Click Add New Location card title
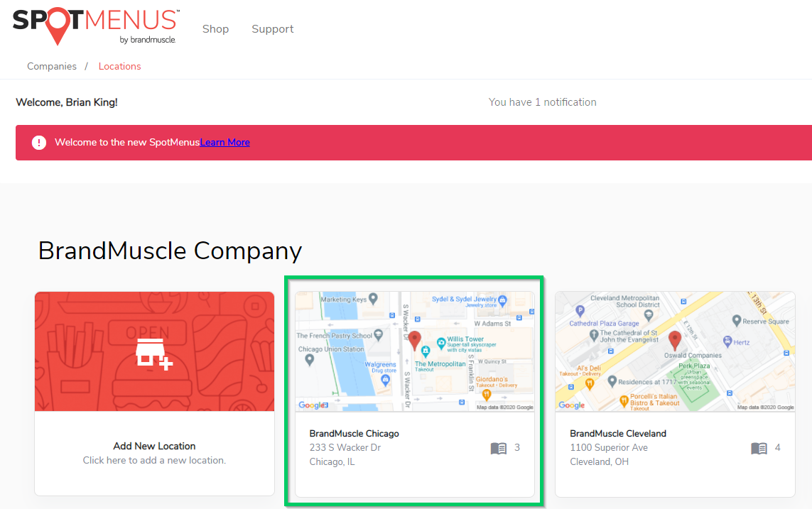 pos(154,446)
